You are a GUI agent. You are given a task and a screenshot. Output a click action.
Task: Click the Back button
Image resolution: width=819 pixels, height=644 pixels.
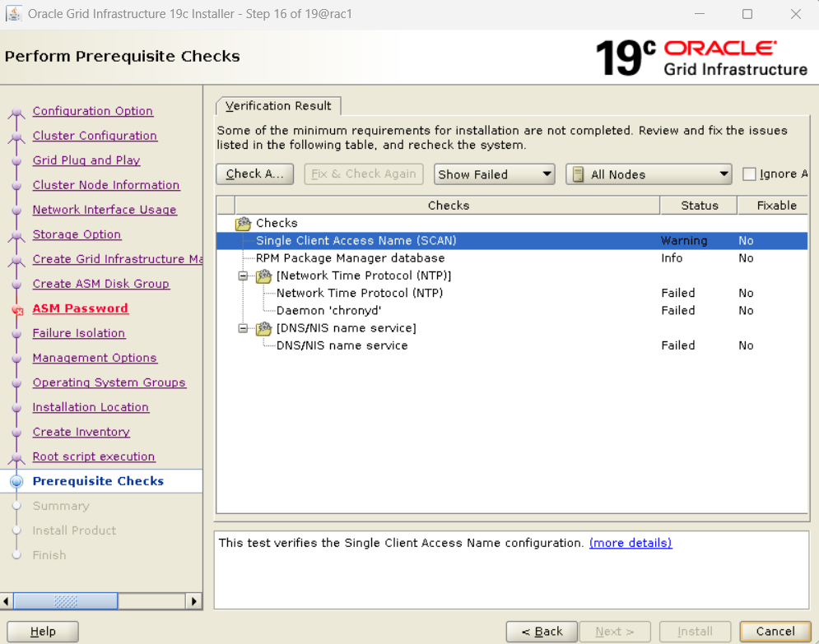click(x=542, y=632)
